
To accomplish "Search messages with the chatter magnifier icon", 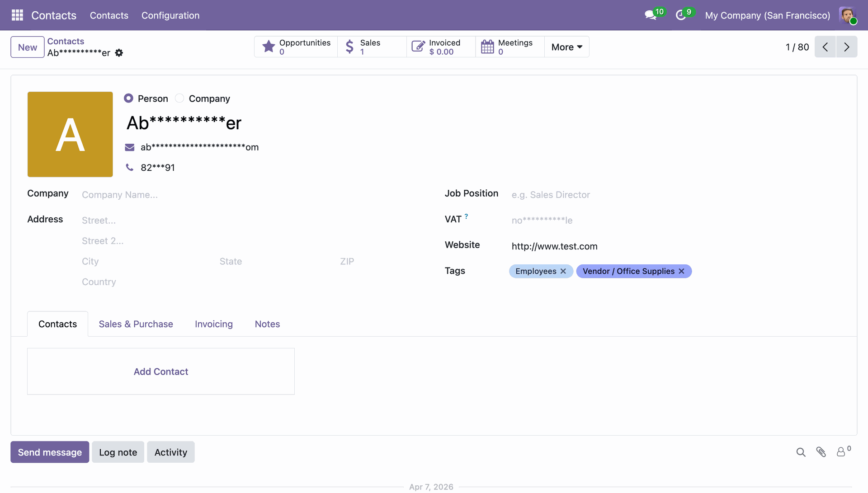I will (801, 452).
